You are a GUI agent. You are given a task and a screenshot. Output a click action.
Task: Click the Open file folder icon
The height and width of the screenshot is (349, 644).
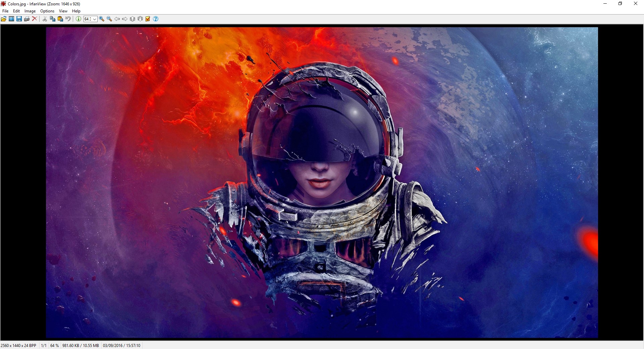pos(4,19)
